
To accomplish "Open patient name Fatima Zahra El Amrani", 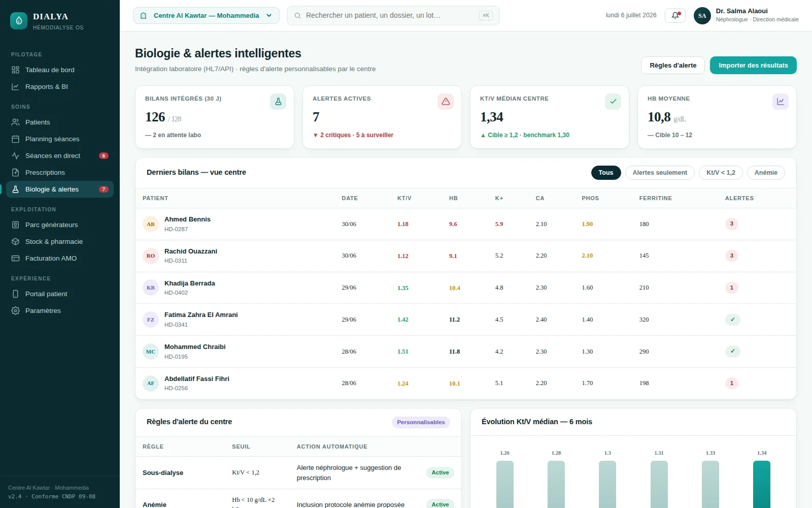I will coord(201,314).
